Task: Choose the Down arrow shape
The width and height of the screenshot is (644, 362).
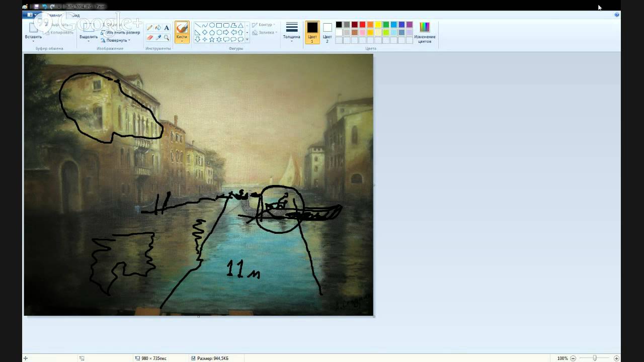Action: (198, 39)
